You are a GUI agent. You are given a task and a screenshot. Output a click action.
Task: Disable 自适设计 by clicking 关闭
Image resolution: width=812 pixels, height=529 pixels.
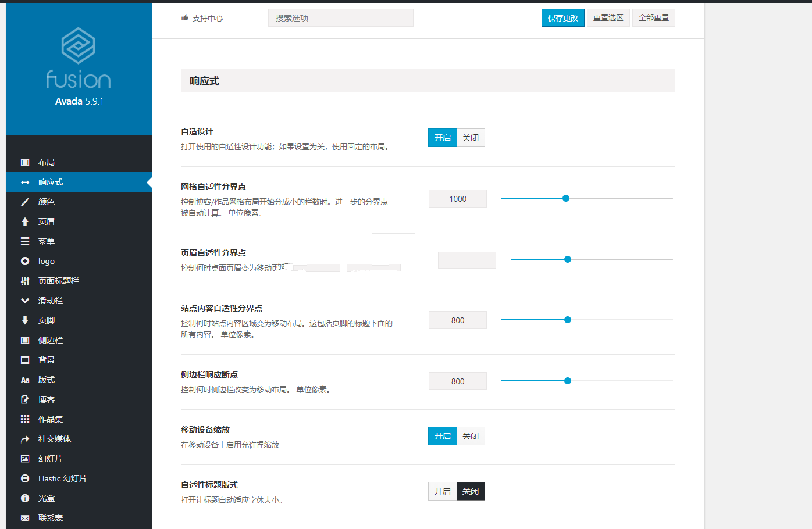471,137
